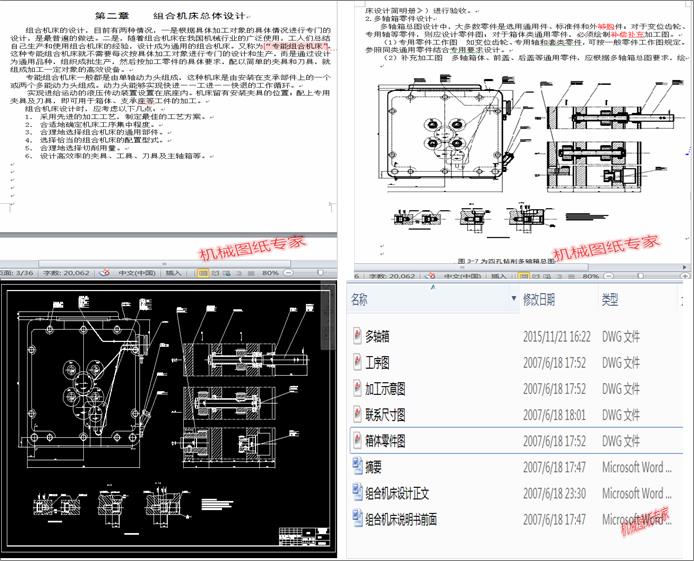Select Web Layout view in the left Word status bar

[x=227, y=273]
